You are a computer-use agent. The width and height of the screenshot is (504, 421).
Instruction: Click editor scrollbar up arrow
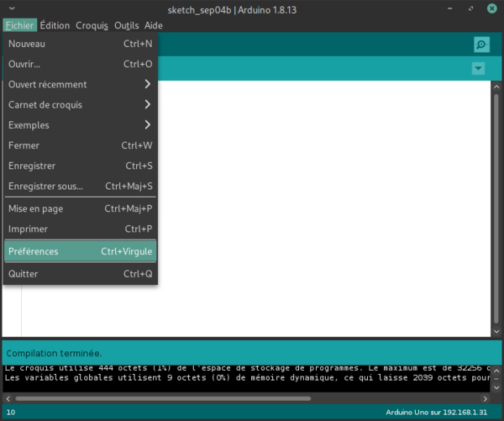pyautogui.click(x=496, y=87)
